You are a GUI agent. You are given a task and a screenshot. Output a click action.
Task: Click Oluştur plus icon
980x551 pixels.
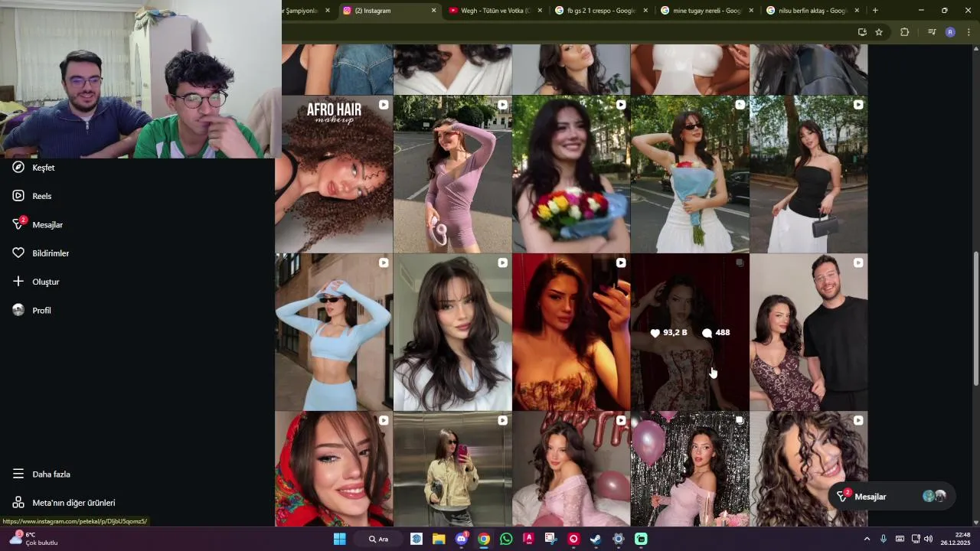click(x=18, y=282)
